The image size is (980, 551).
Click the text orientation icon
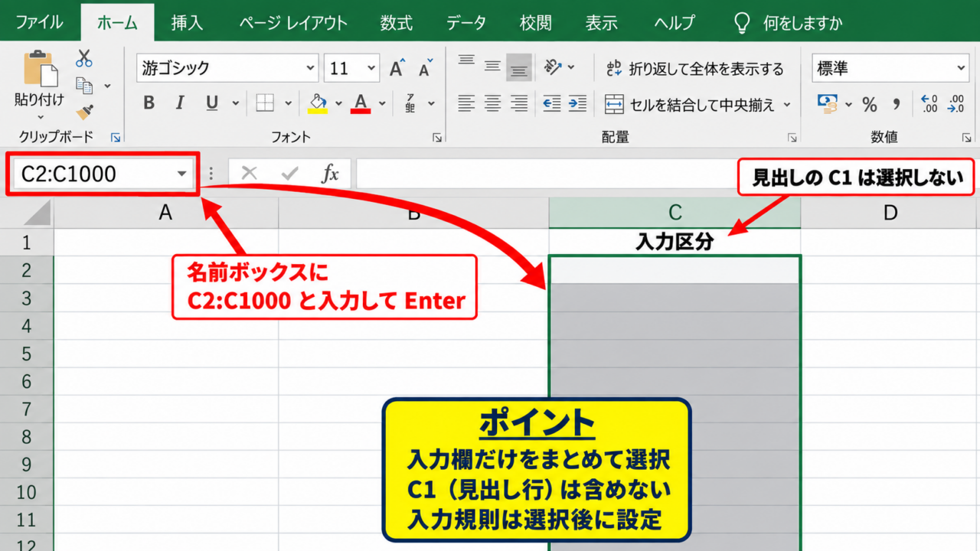(x=554, y=67)
